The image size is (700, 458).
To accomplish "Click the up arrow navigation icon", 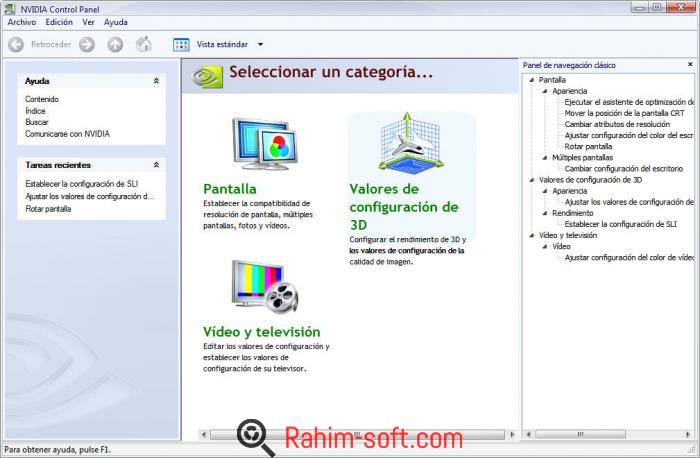I will coord(115,44).
